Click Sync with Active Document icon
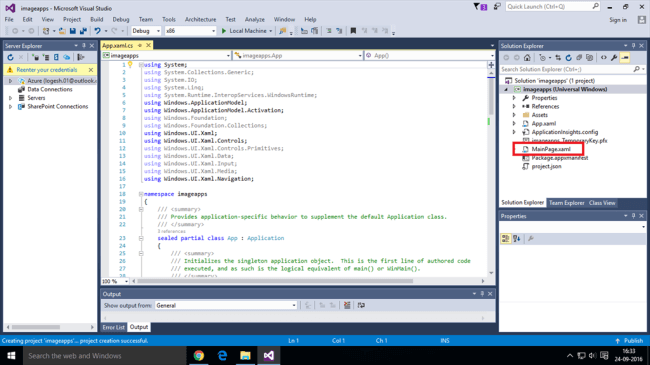Viewport: 650px width, 365px height. click(558, 58)
